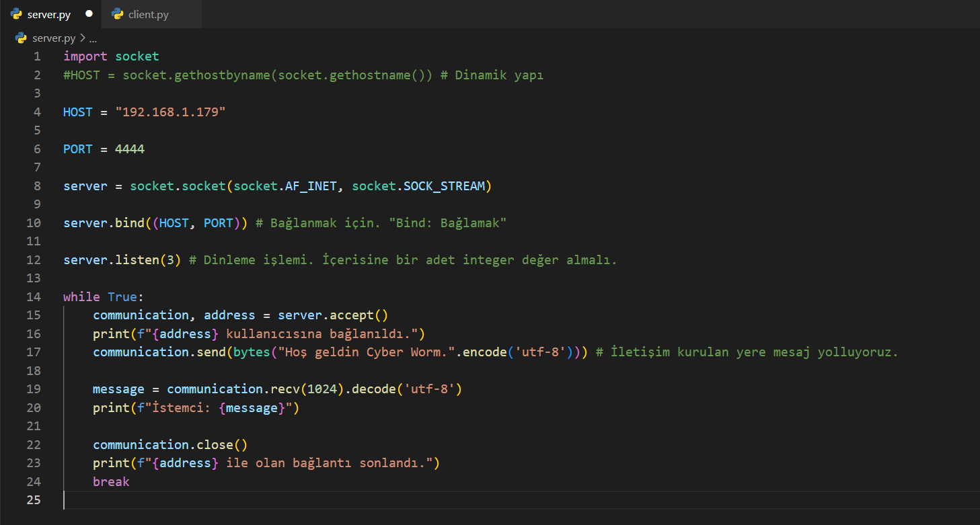Click the word socket in the import line

click(x=137, y=56)
